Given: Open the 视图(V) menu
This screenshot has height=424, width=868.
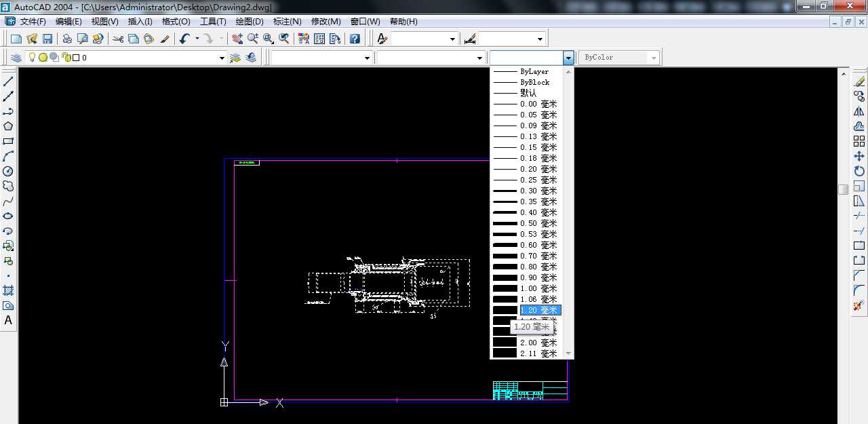Looking at the screenshot, I should pyautogui.click(x=105, y=22).
